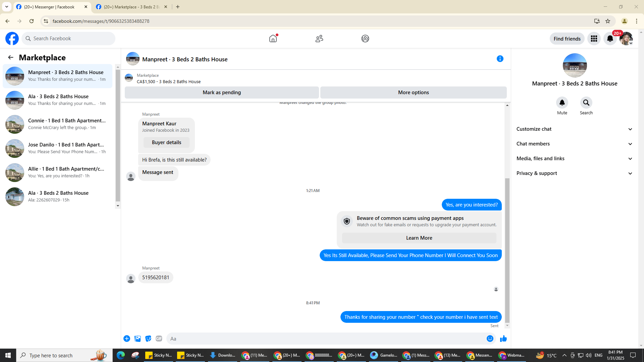Choose a sticker from the composer
Image resolution: width=644 pixels, height=362 pixels.
click(x=148, y=339)
